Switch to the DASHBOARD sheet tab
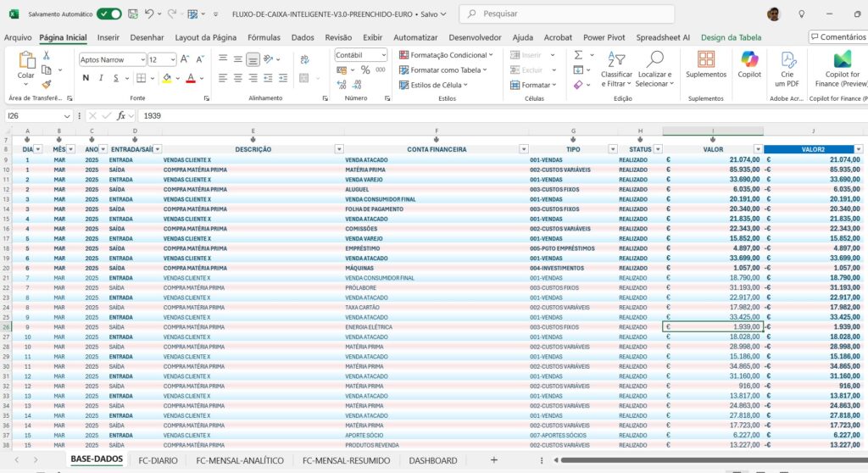 432,460
